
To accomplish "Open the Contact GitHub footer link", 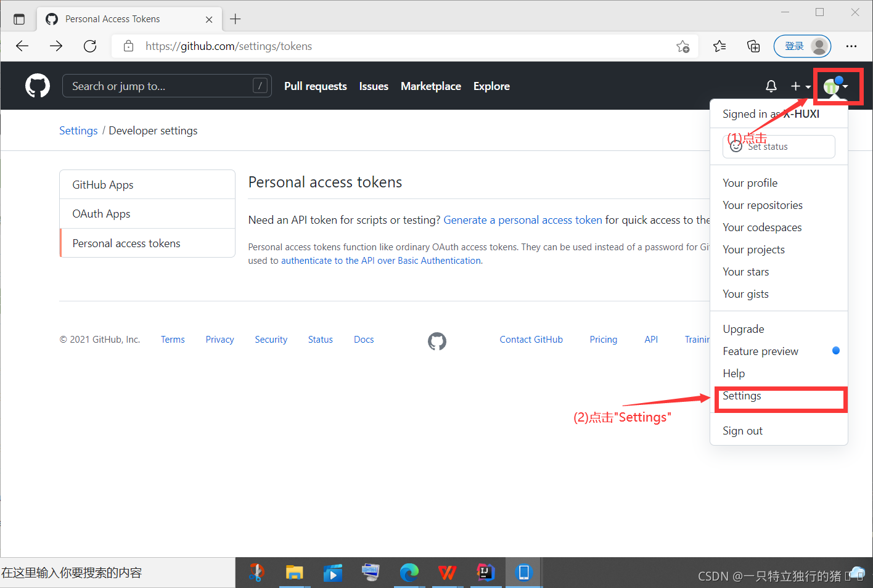I will 531,340.
